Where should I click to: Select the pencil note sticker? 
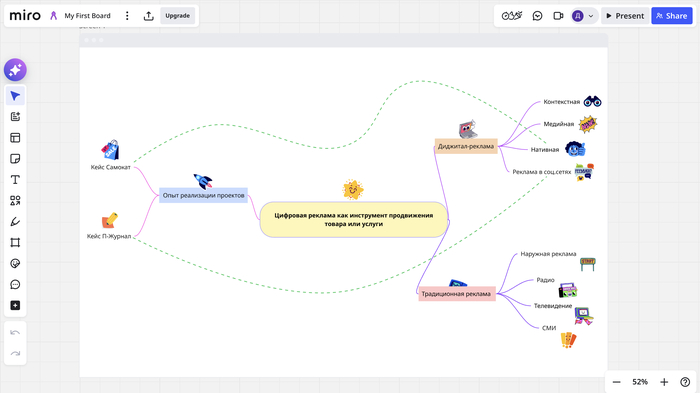(109, 220)
